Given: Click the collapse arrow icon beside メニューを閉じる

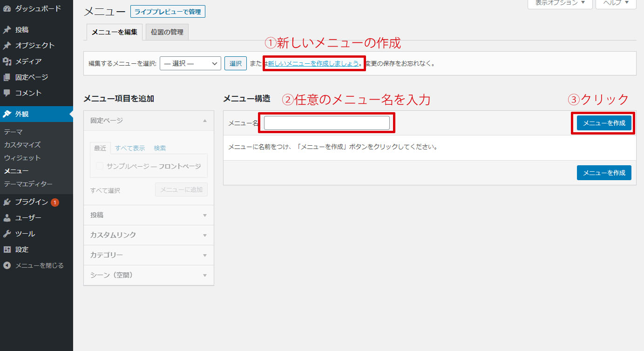Looking at the screenshot, I should click(7, 265).
